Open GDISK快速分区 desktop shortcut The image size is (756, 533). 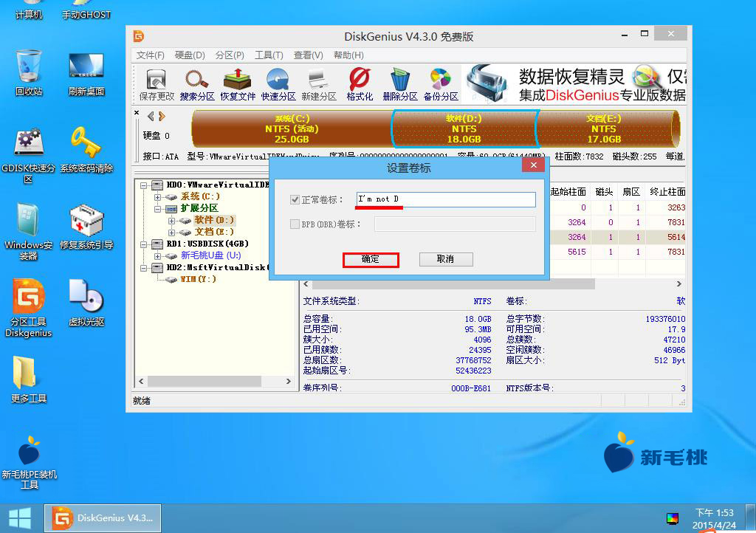tap(29, 156)
